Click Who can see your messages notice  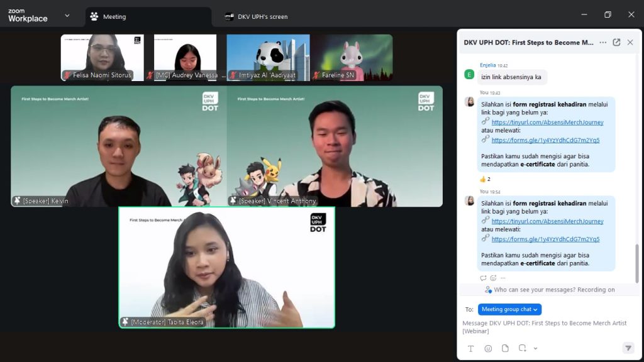pos(550,290)
